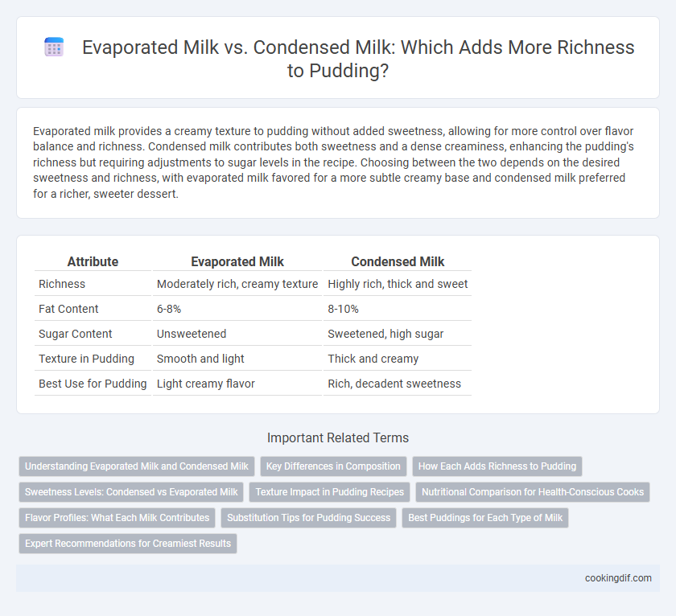The image size is (676, 616).
Task: Click the 'Fat Content' table row label
Action: (68, 309)
